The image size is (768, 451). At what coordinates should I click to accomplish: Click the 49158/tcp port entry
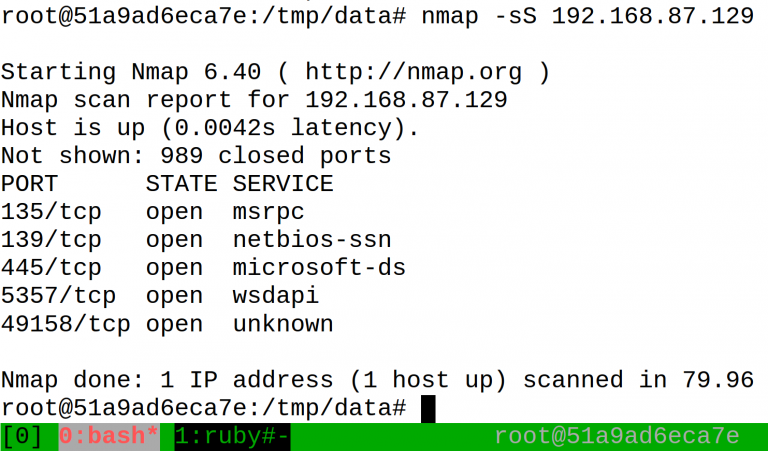coord(66,324)
